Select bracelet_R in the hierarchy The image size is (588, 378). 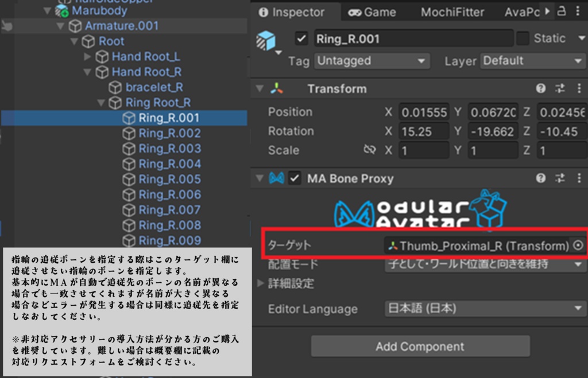click(154, 87)
